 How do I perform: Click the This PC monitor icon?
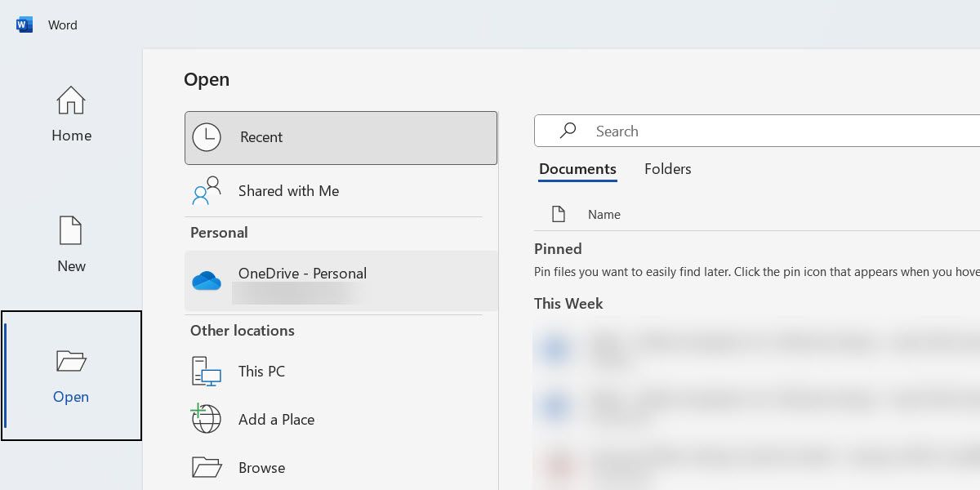tap(205, 372)
